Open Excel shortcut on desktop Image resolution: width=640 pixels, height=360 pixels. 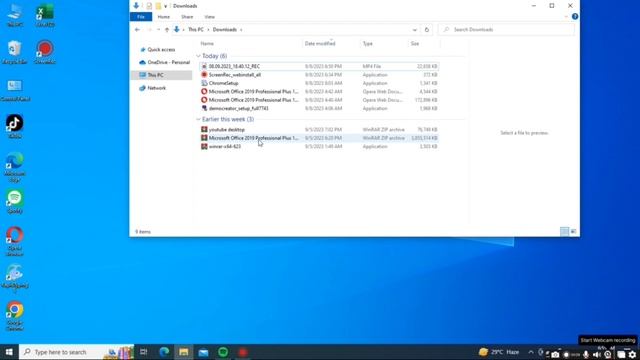45,16
